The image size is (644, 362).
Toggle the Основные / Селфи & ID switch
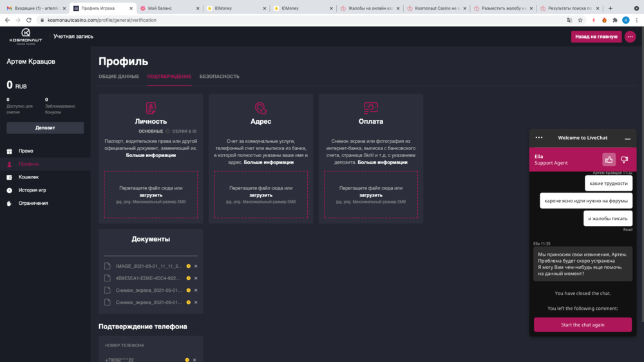coord(167,131)
